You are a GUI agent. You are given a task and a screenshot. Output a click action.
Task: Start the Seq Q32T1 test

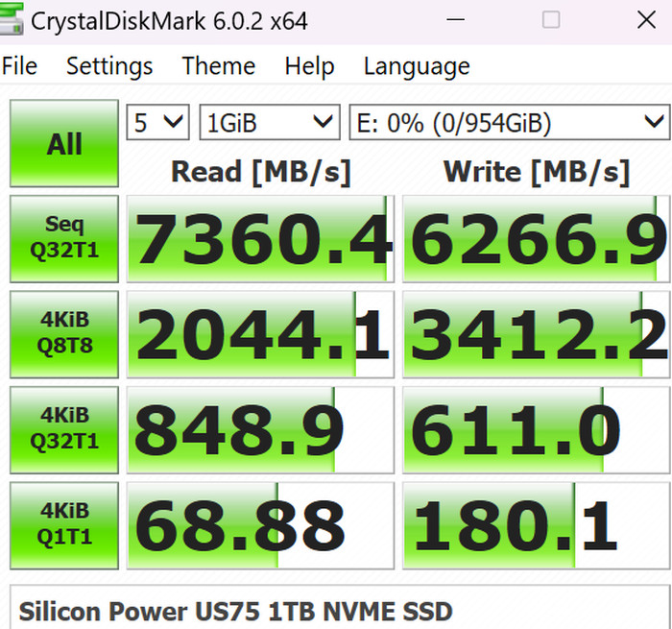tap(64, 239)
